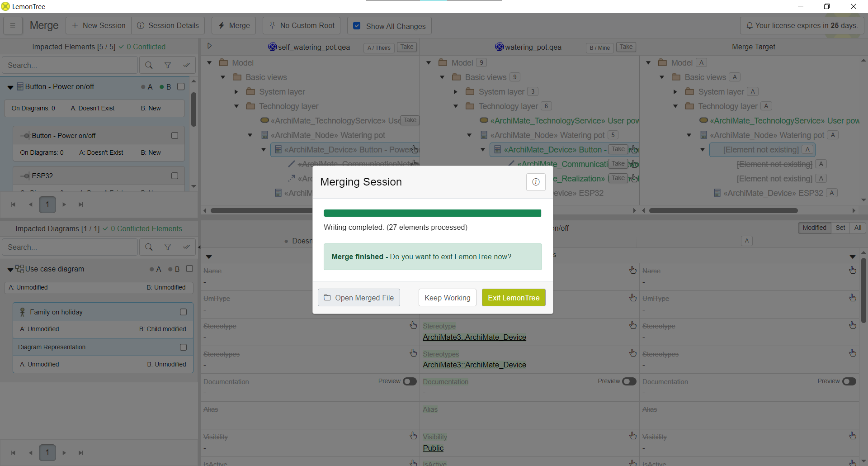Select the Set filter tab
868x466 pixels.
(840, 228)
